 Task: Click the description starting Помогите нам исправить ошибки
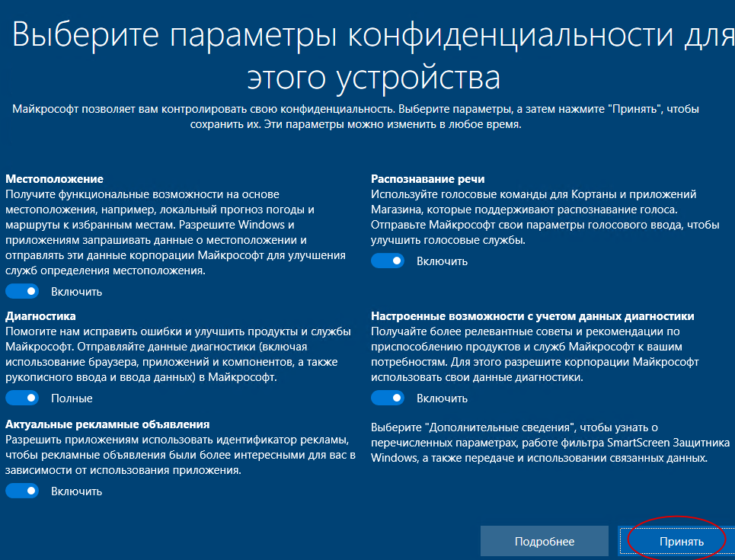(x=178, y=354)
